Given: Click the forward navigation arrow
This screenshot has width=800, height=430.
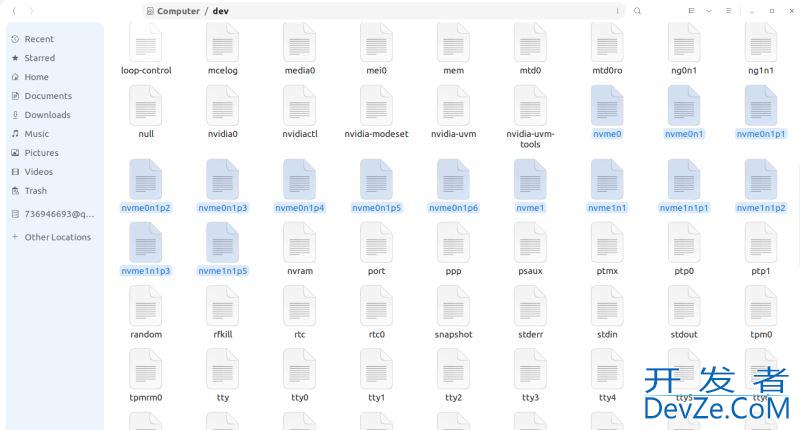Looking at the screenshot, I should (32, 11).
